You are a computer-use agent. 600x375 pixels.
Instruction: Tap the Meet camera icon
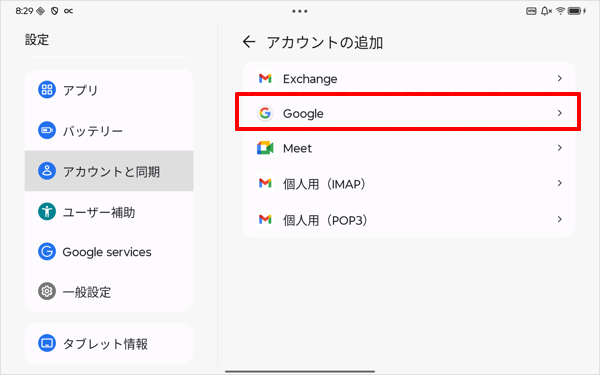[x=265, y=148]
